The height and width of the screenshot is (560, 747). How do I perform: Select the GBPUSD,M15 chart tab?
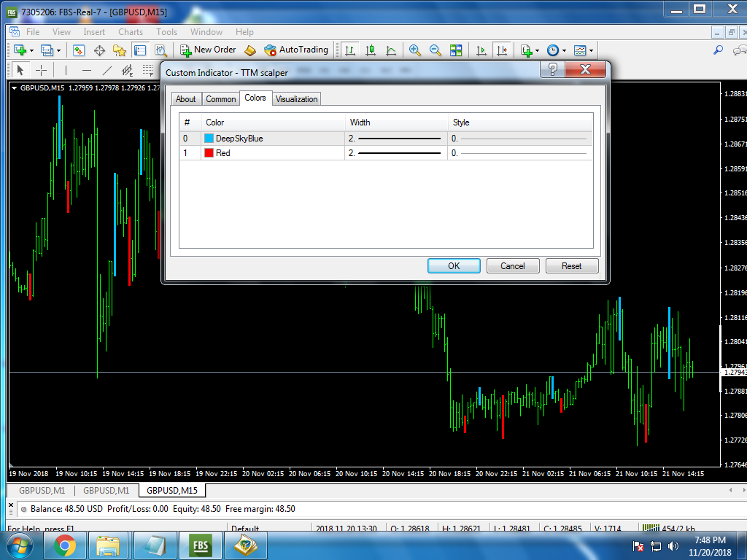pyautogui.click(x=172, y=491)
